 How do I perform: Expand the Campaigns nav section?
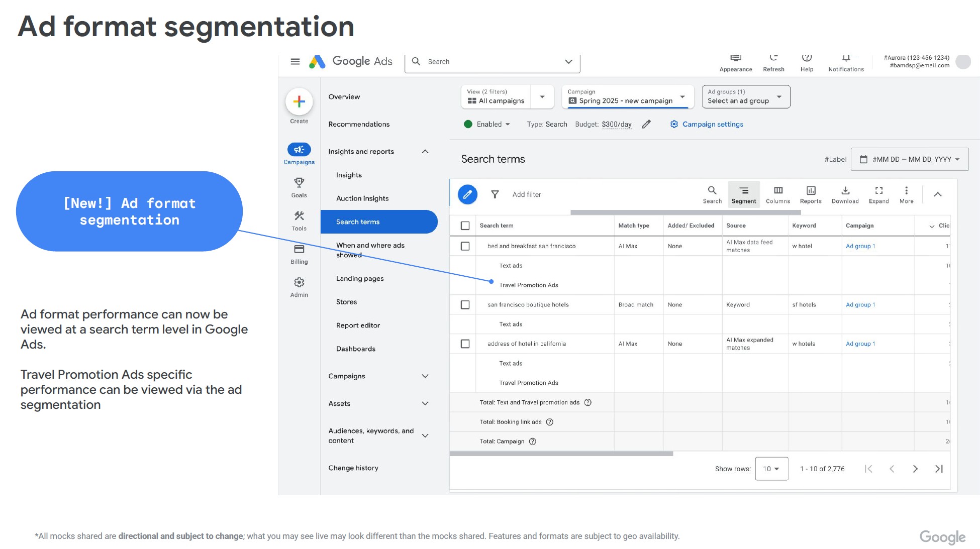pos(425,376)
